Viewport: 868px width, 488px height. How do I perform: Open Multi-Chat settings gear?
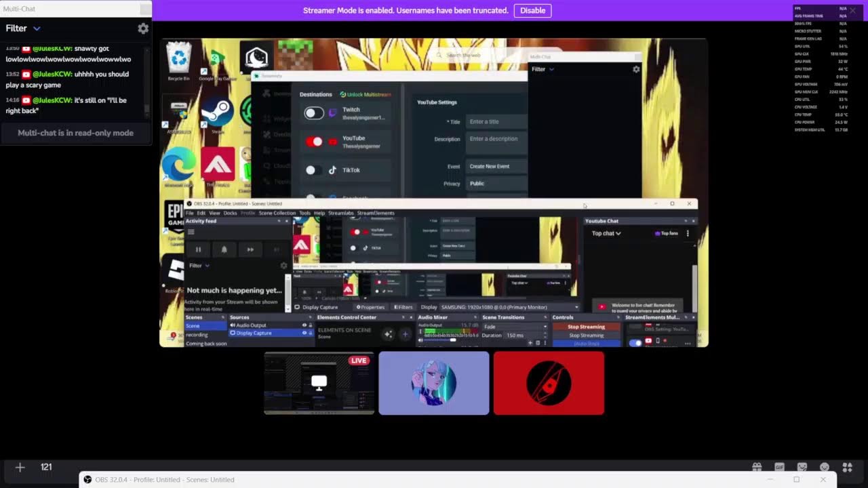[x=143, y=28]
